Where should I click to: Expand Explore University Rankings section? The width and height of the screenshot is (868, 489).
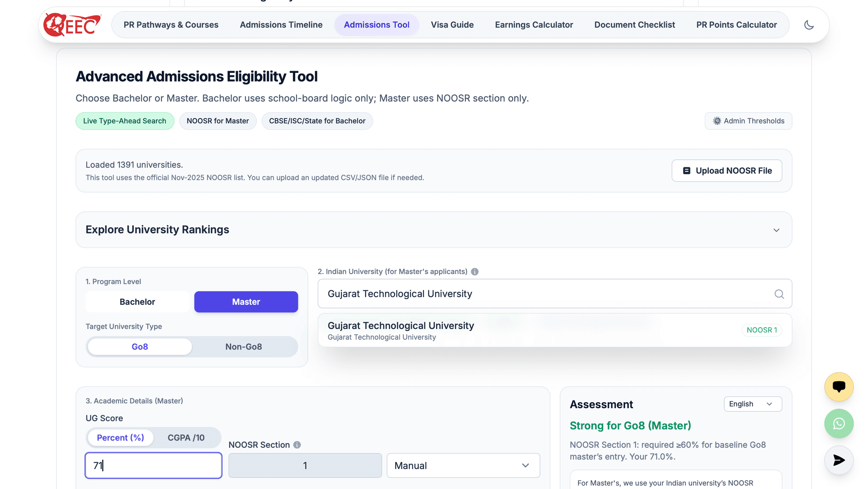(776, 230)
